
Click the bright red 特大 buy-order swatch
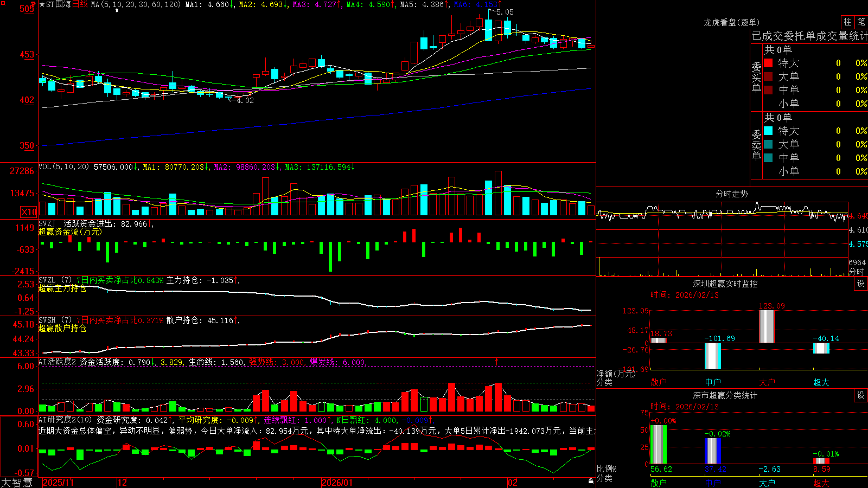click(x=768, y=63)
